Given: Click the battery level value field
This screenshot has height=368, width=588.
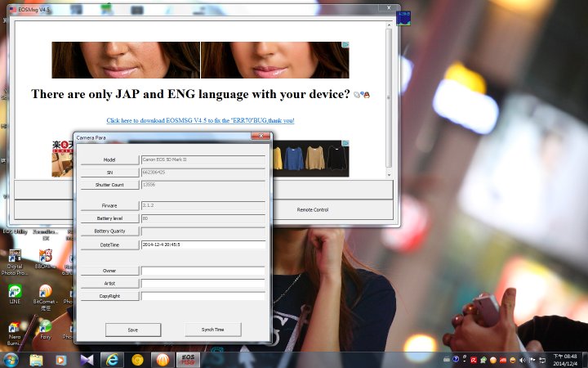Looking at the screenshot, I should (x=203, y=218).
